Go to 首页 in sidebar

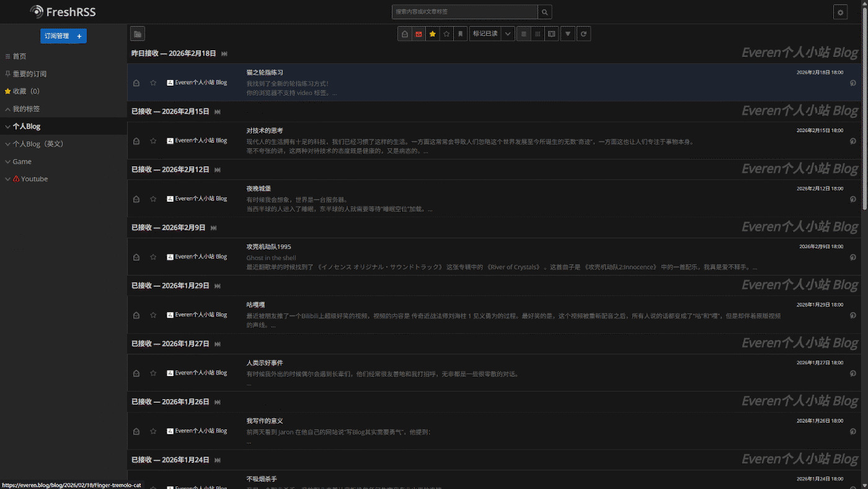click(x=19, y=56)
